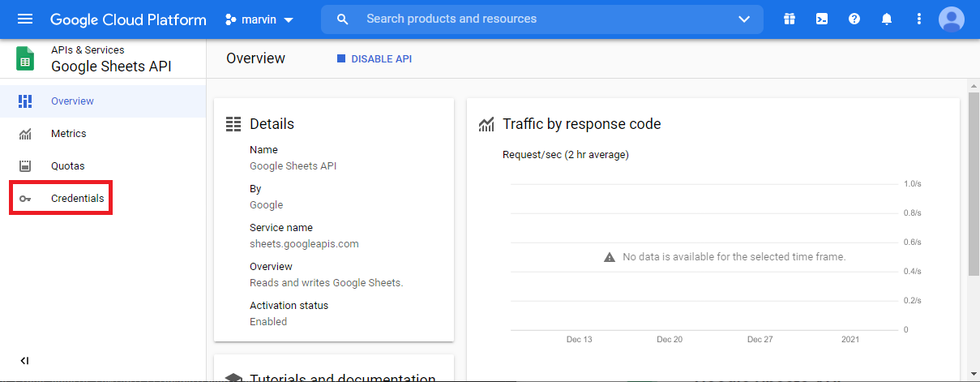Expand the search bar chevron
980x382 pixels.
coord(744,19)
